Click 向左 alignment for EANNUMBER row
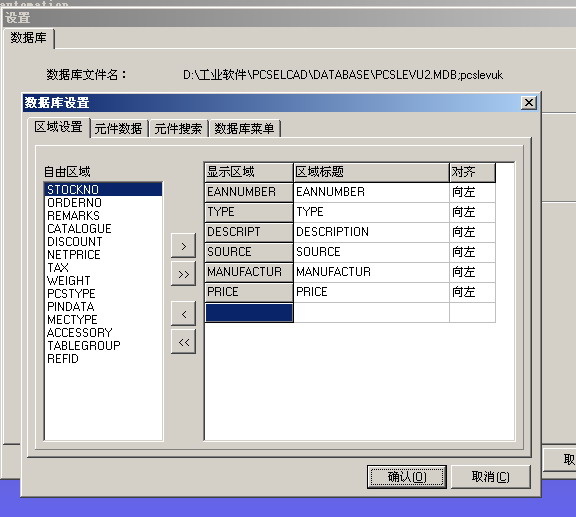The width and height of the screenshot is (576, 517). point(472,192)
